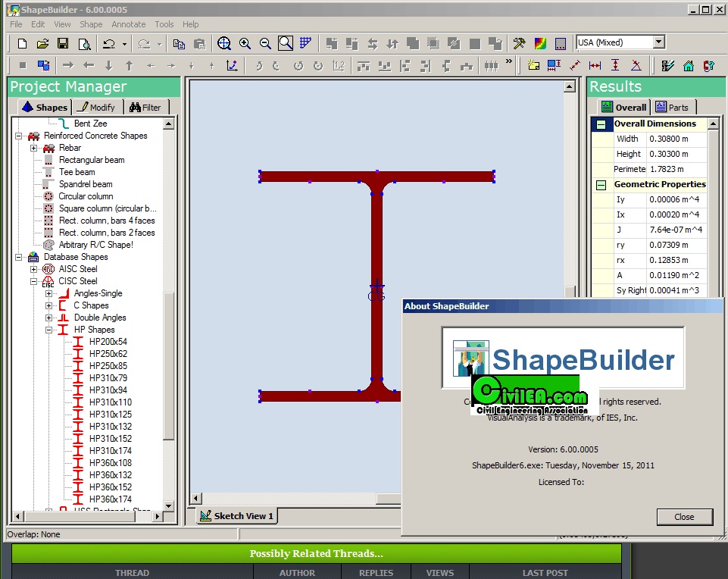Expand the C Shapes node
The height and width of the screenshot is (579, 728).
click(48, 305)
